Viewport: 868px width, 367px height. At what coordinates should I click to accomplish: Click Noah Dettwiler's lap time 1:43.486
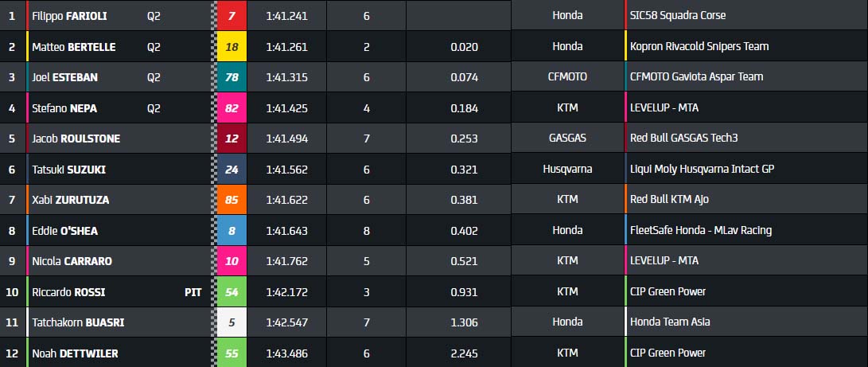pos(286,353)
